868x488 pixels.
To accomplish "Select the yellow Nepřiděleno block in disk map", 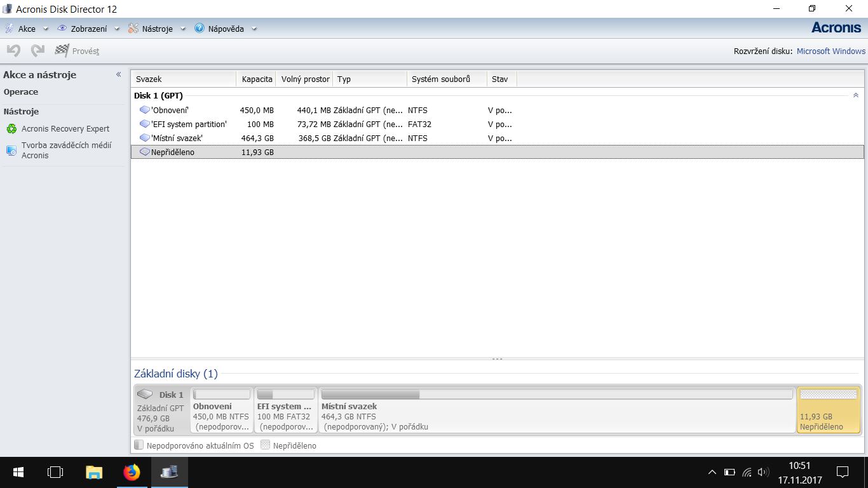I will tap(828, 410).
